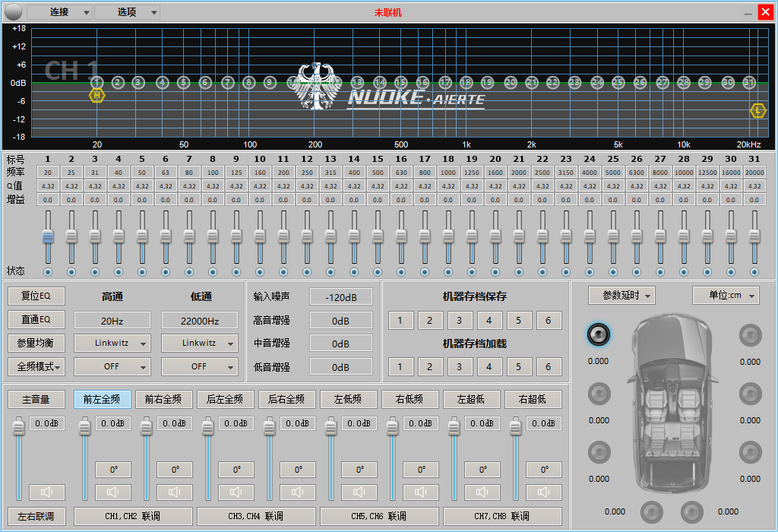
Task: Select the yellow H high-pass marker on graph
Action: point(96,95)
